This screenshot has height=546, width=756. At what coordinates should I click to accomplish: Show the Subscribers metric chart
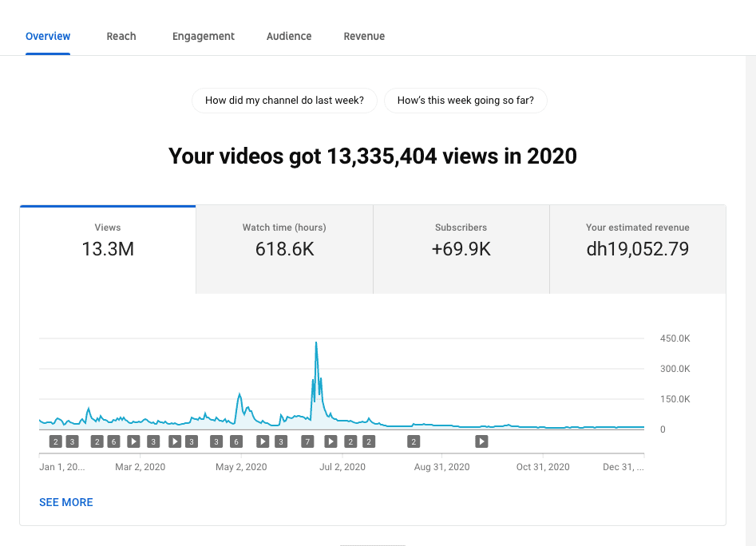point(461,249)
